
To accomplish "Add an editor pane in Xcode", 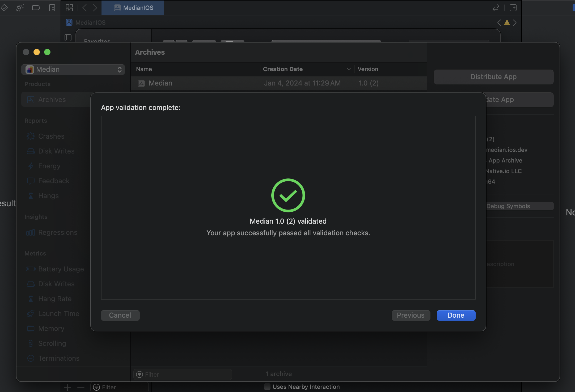I will [513, 8].
